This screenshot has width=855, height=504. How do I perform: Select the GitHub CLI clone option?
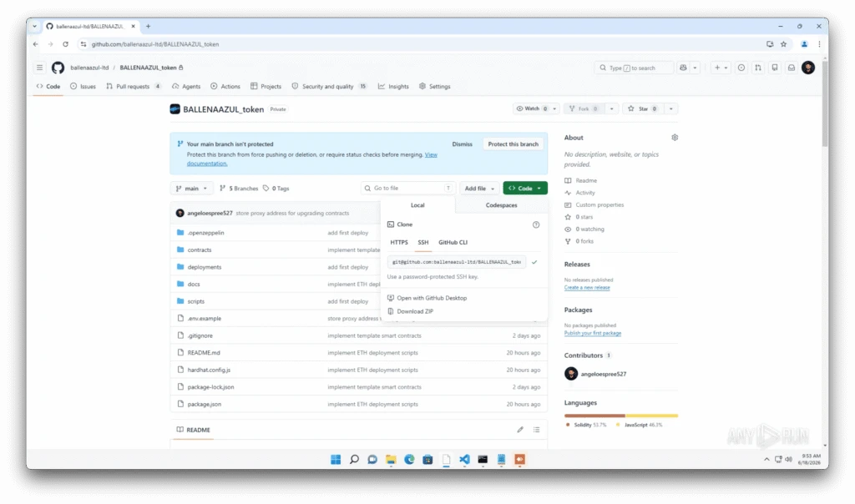(x=453, y=243)
